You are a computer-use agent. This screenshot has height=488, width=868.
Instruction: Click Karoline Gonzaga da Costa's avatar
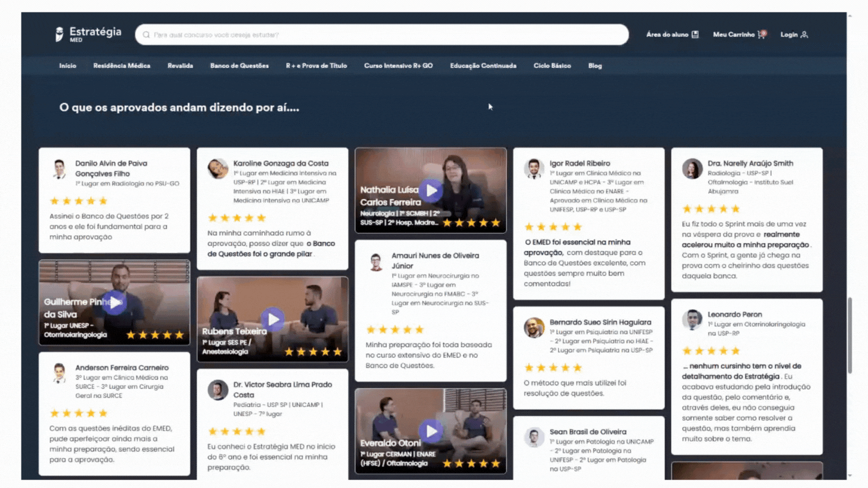[x=218, y=168]
